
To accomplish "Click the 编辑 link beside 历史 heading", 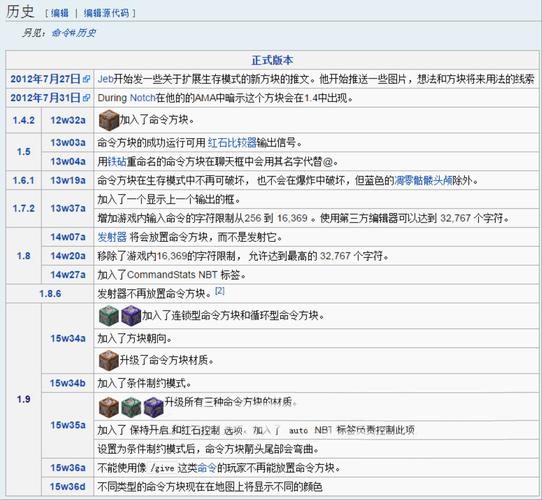I will [59, 13].
